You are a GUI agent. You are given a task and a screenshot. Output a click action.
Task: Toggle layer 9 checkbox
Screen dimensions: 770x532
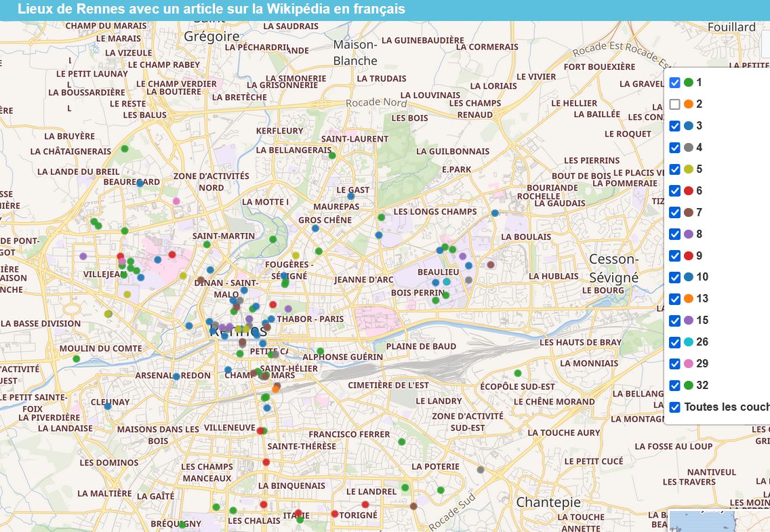674,255
